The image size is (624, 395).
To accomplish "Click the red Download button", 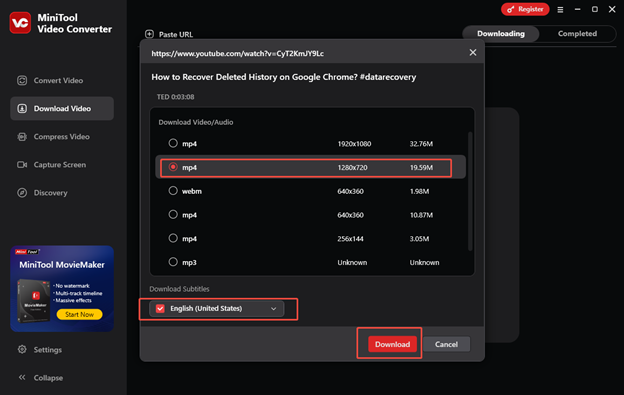I will point(392,344).
